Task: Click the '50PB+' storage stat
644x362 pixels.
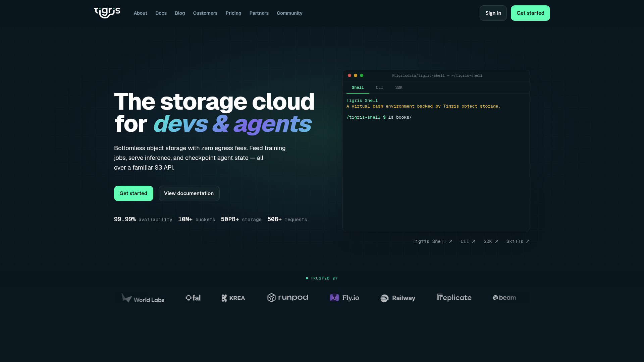Action: point(241,219)
